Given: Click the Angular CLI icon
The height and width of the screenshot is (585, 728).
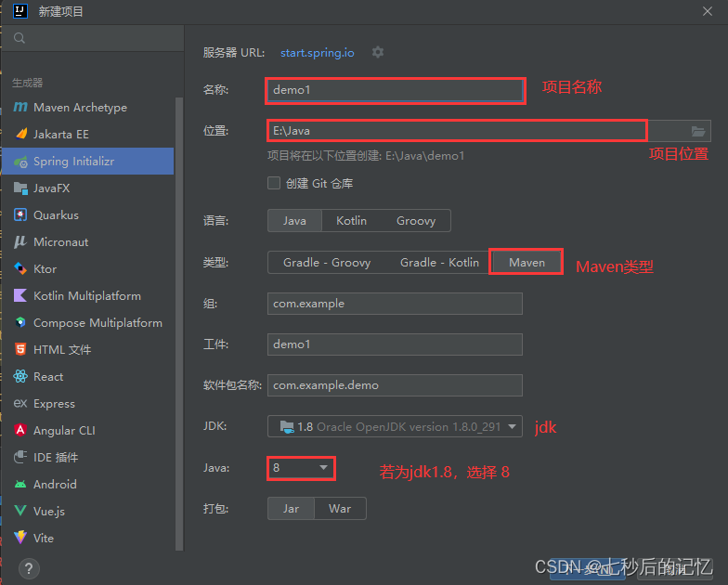Looking at the screenshot, I should [x=20, y=431].
